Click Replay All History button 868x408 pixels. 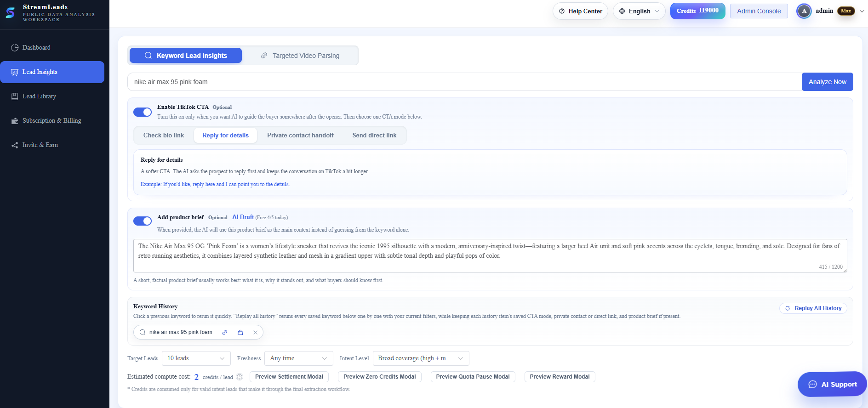pos(813,308)
